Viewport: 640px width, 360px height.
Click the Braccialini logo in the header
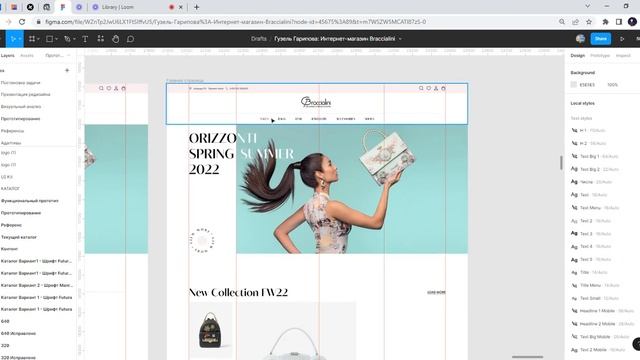pyautogui.click(x=316, y=102)
